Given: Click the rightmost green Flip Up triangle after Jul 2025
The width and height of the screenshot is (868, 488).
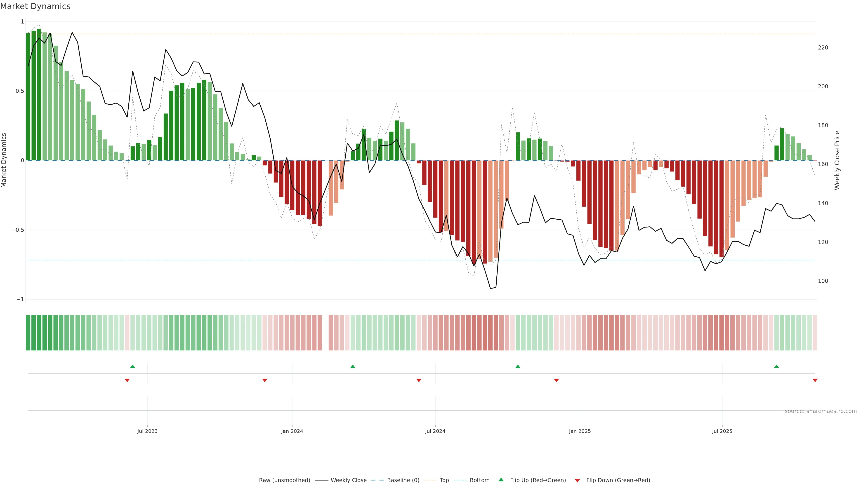Looking at the screenshot, I should click(x=776, y=366).
